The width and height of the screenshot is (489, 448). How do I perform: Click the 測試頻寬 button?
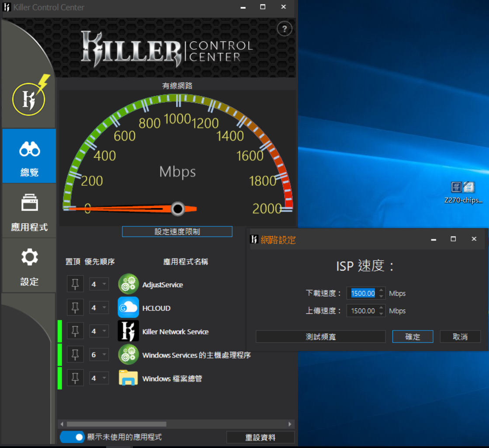321,337
